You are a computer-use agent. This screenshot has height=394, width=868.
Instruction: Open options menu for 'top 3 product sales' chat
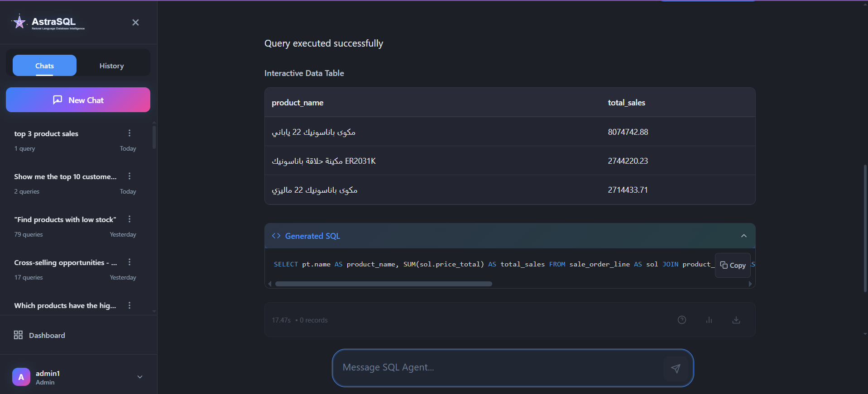click(x=129, y=133)
